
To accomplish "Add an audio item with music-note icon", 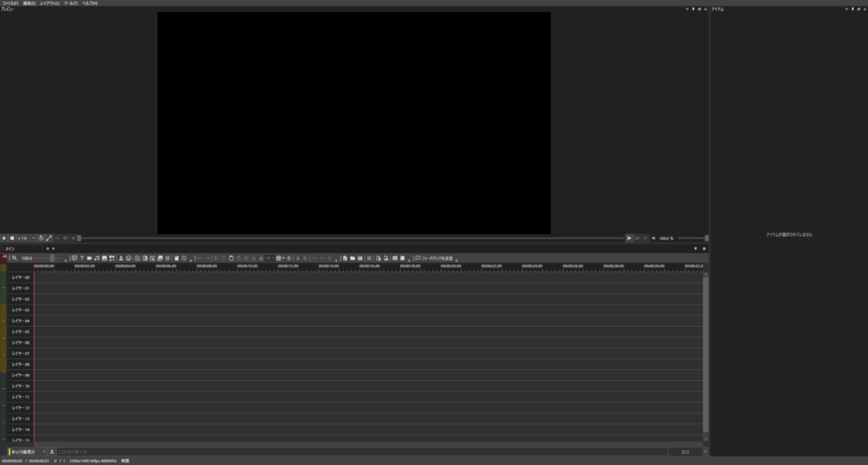I will (x=97, y=258).
